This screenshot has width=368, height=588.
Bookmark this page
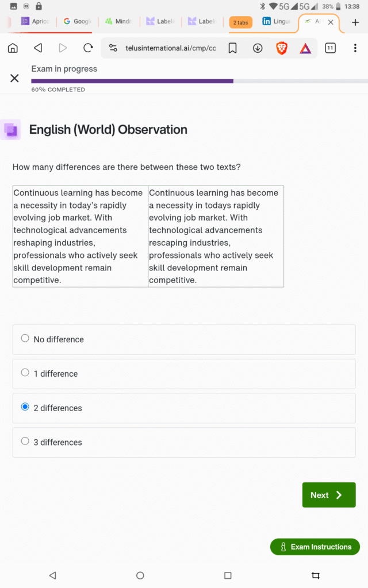point(232,48)
